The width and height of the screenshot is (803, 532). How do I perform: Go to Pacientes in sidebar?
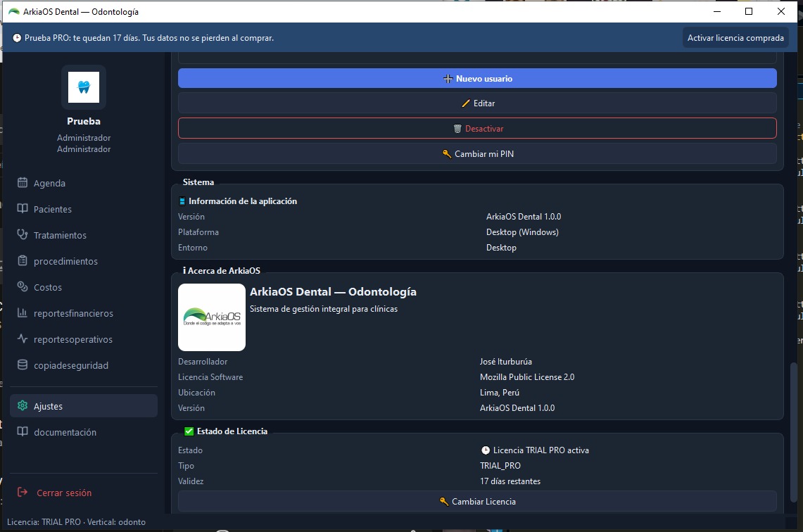click(84, 209)
